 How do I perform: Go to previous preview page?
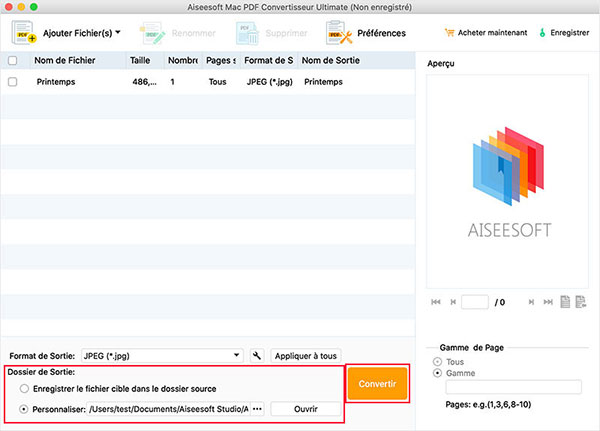pos(453,302)
